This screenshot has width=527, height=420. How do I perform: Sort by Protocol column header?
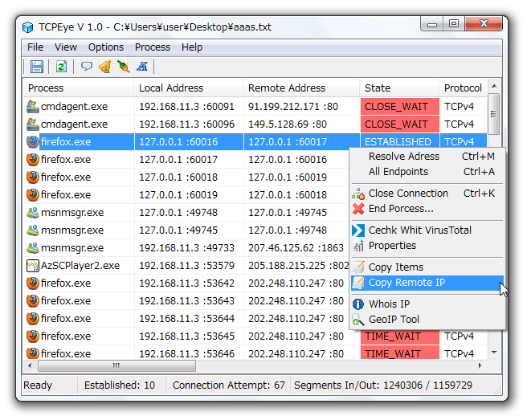tap(464, 88)
